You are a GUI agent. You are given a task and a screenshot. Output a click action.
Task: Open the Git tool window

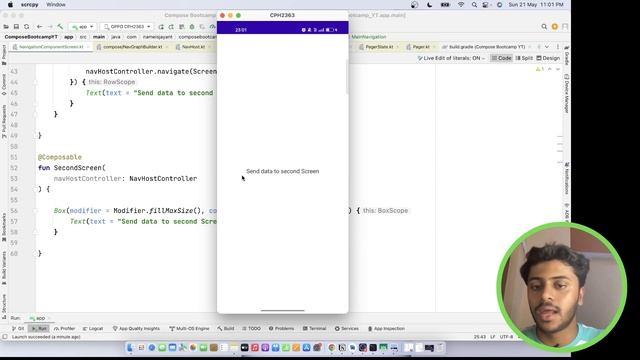click(x=18, y=328)
